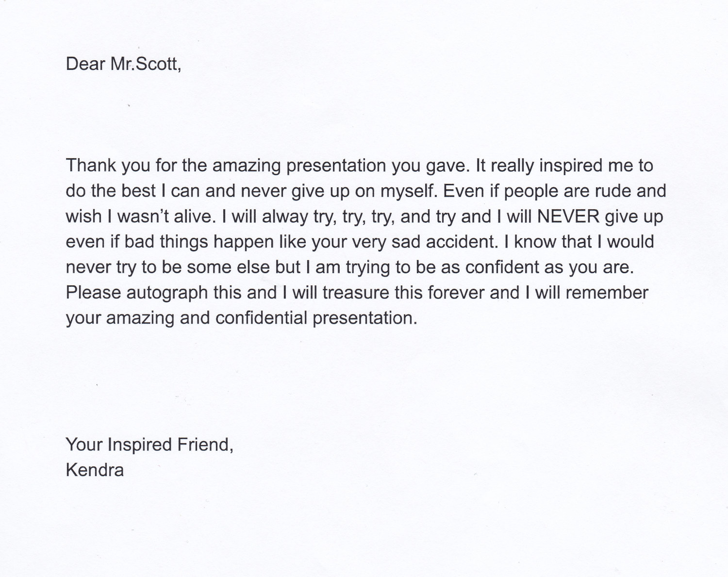Click the closing "Your Inspired Friend,"
The image size is (728, 577).
pyautogui.click(x=149, y=445)
